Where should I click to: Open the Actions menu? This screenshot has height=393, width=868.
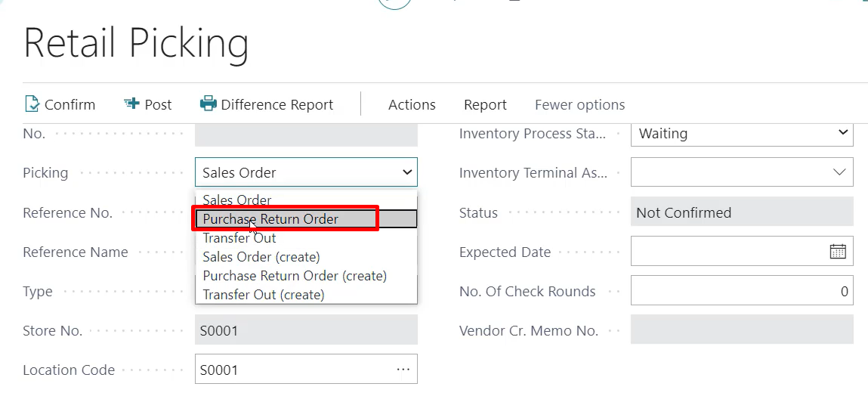(x=412, y=105)
